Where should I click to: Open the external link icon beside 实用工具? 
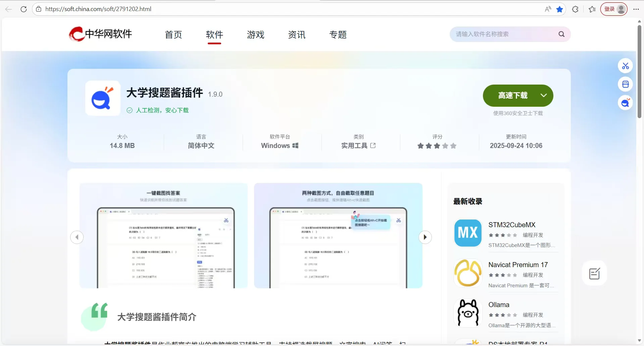(x=374, y=145)
